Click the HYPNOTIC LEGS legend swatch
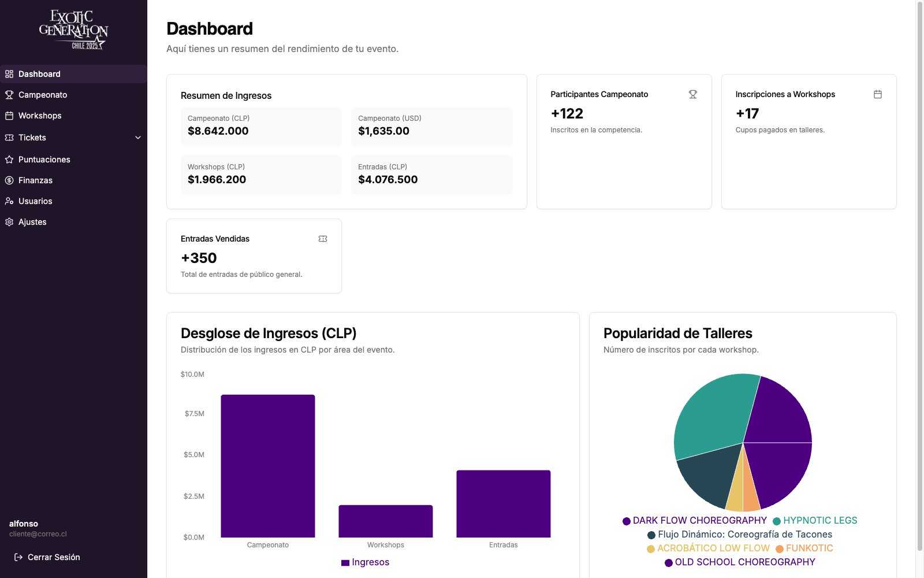This screenshot has height=578, width=924. [777, 521]
